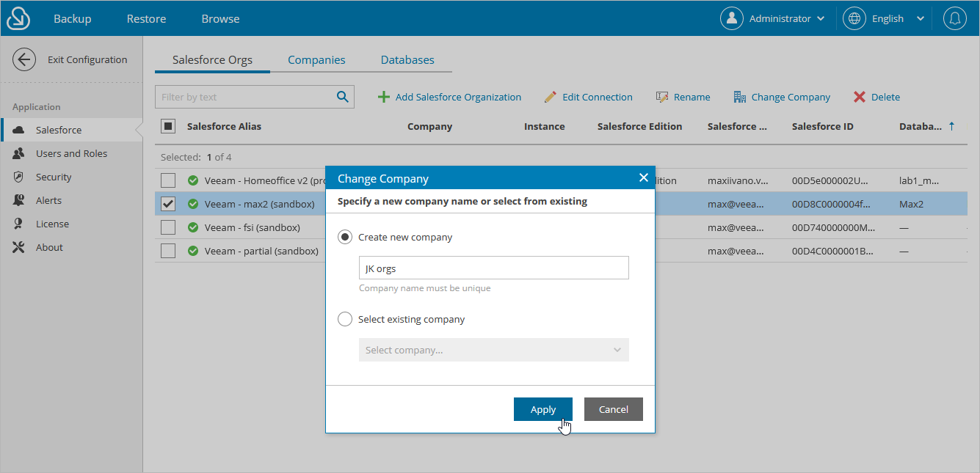Screen dimensions: 980x473
Task: Add Salesforce Organization
Action: click(449, 97)
